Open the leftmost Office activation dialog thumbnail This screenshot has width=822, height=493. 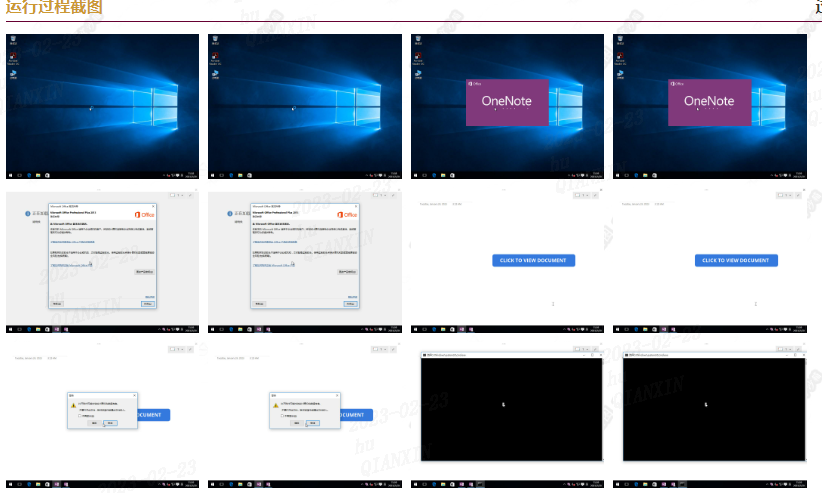point(102,261)
